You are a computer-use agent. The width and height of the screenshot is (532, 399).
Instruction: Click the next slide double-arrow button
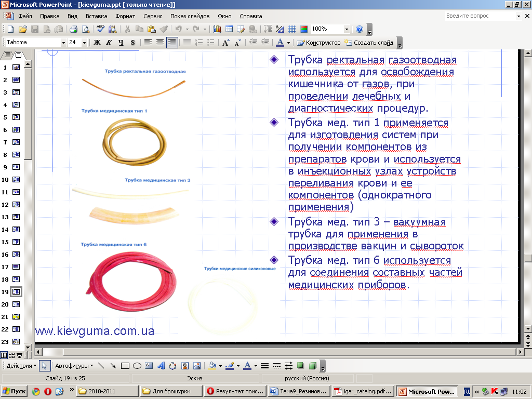[528, 344]
